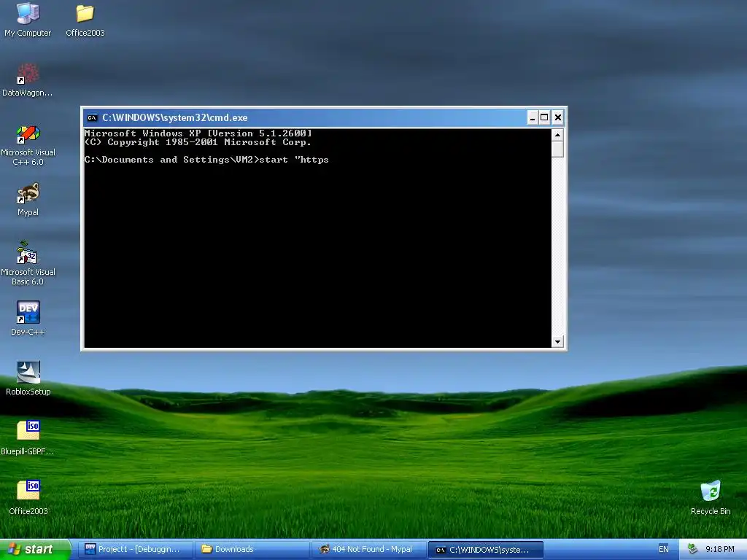
Task: Select the DataWagon shortcut icon
Action: click(x=28, y=79)
